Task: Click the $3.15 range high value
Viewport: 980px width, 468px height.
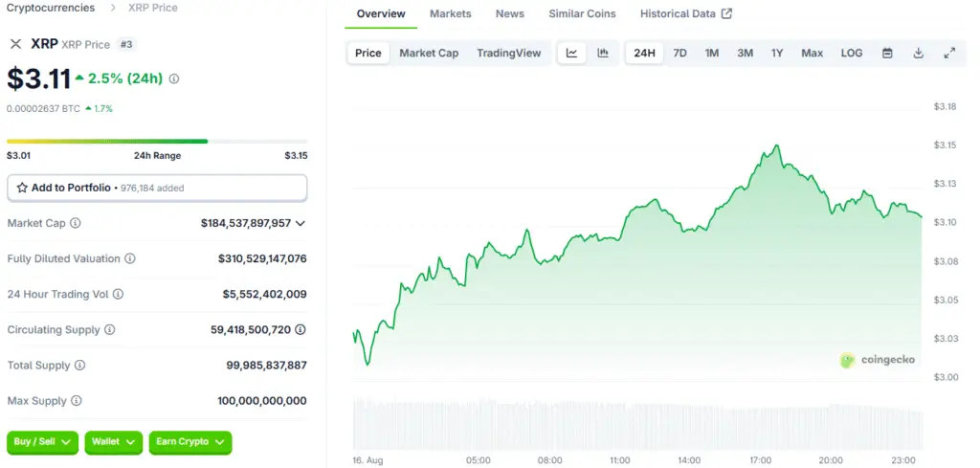Action: [x=296, y=156]
